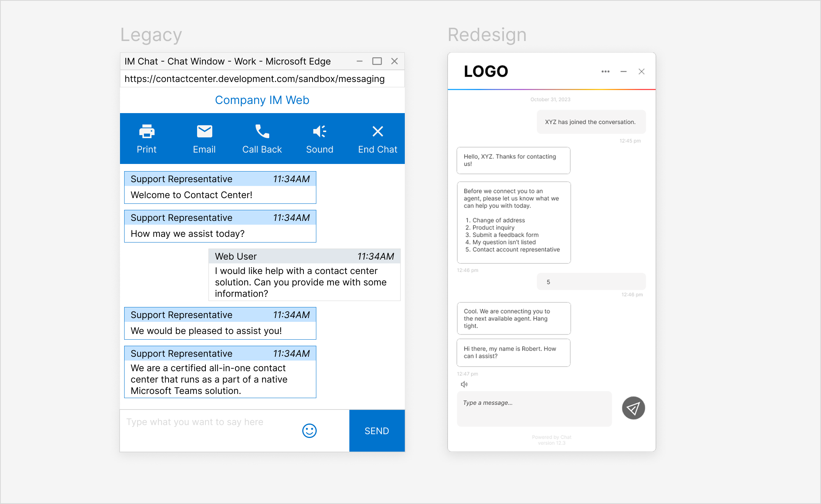Click the Email envelope icon
Viewport: 821px width, 504px height.
(204, 132)
